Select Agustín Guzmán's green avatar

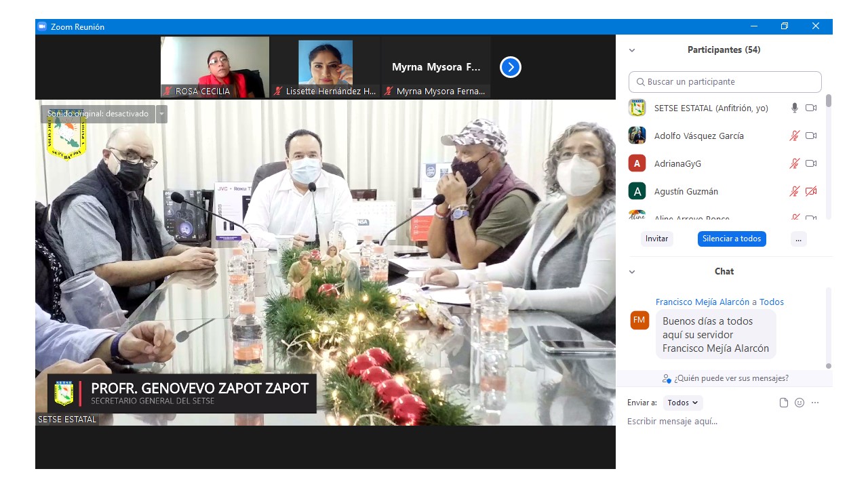point(637,191)
